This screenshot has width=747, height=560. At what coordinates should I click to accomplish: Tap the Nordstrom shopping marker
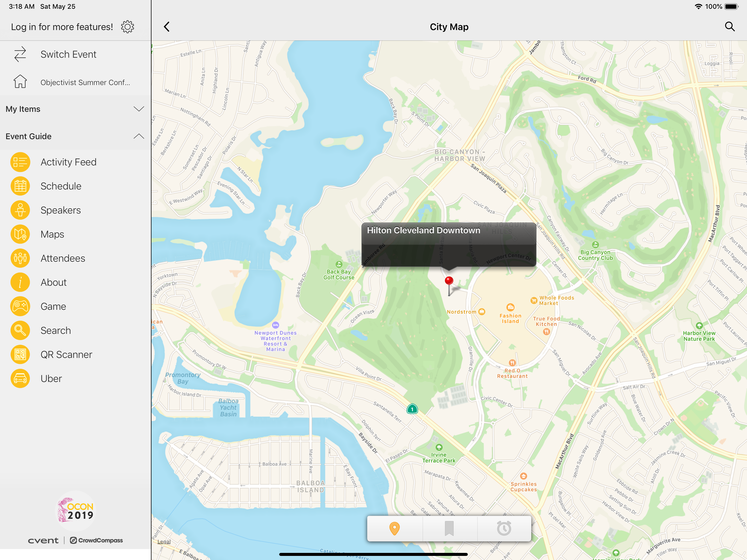point(482,311)
